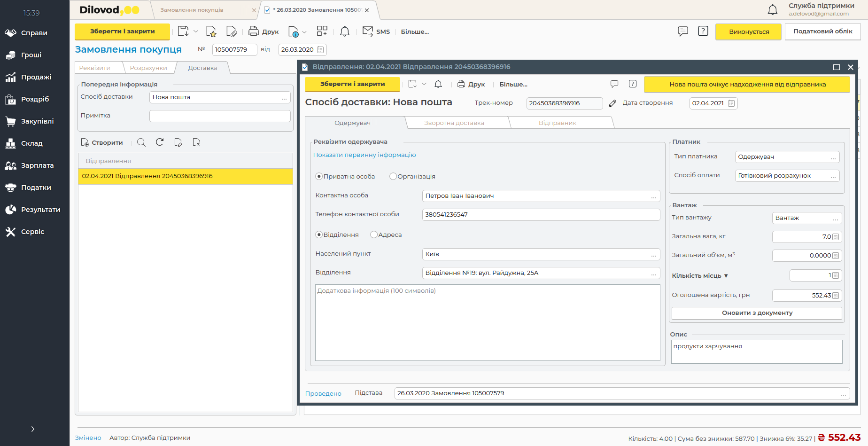Select the Організація radio button
Screen dimensions: 868x446
click(393, 177)
